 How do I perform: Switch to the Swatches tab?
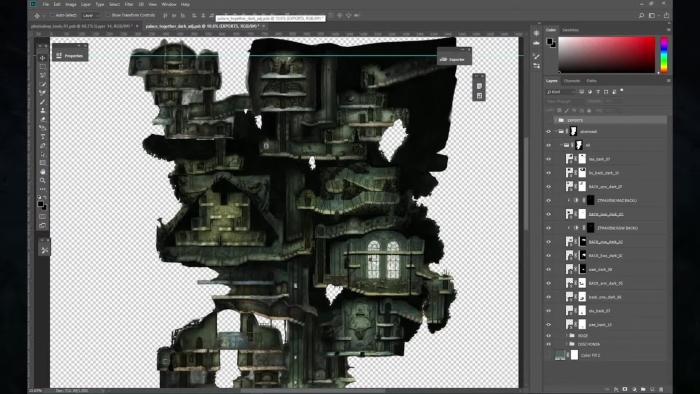pos(570,30)
